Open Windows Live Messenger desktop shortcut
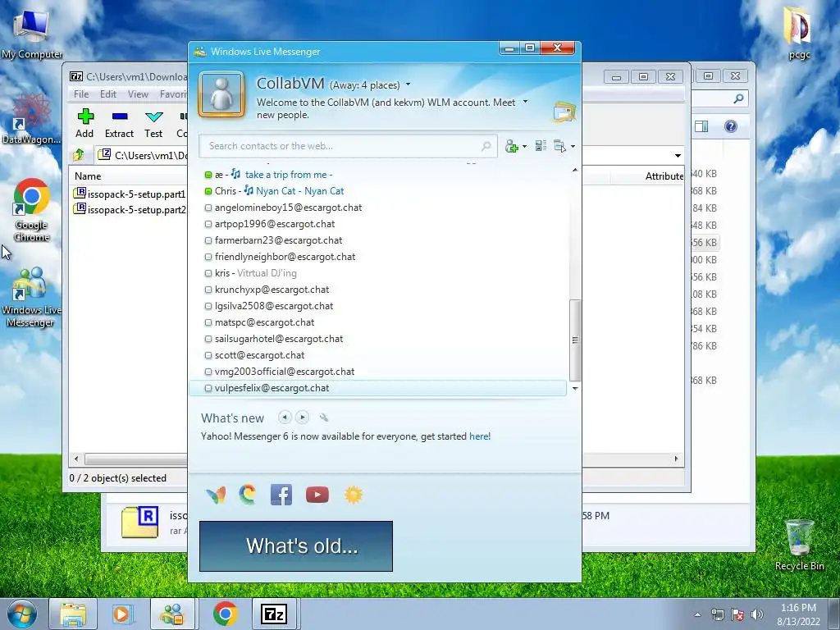 tap(31, 298)
